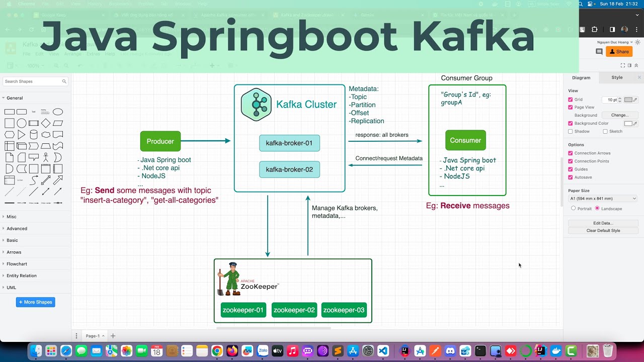Screen dimensions: 644x362
Task: Open the Paper Size A1 dropdown
Action: click(603, 199)
